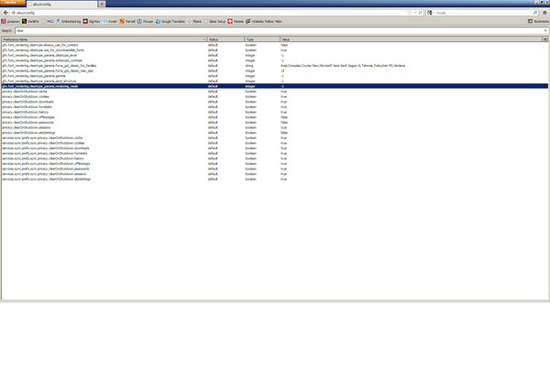Image resolution: width=550 pixels, height=392 pixels.
Task: Select privacy.clearOnShutdown.cookies row
Action: tap(275, 96)
